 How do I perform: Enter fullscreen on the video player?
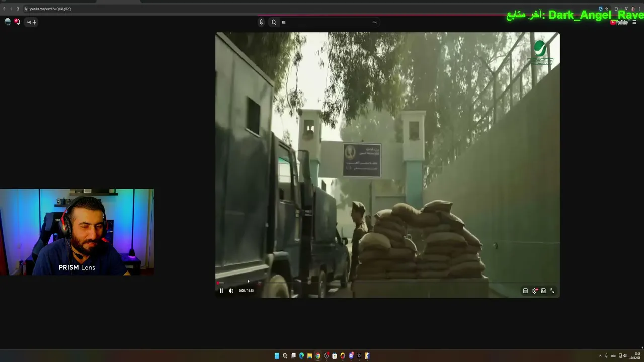552,291
